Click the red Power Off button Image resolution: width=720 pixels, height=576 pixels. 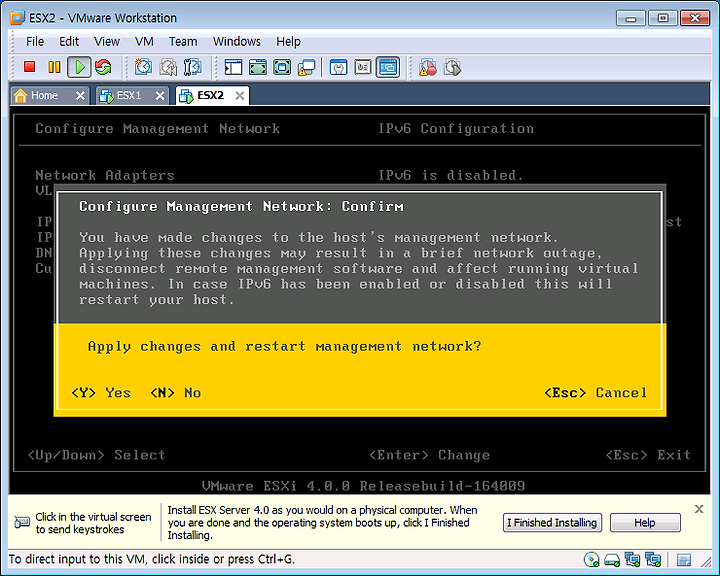pos(30,68)
